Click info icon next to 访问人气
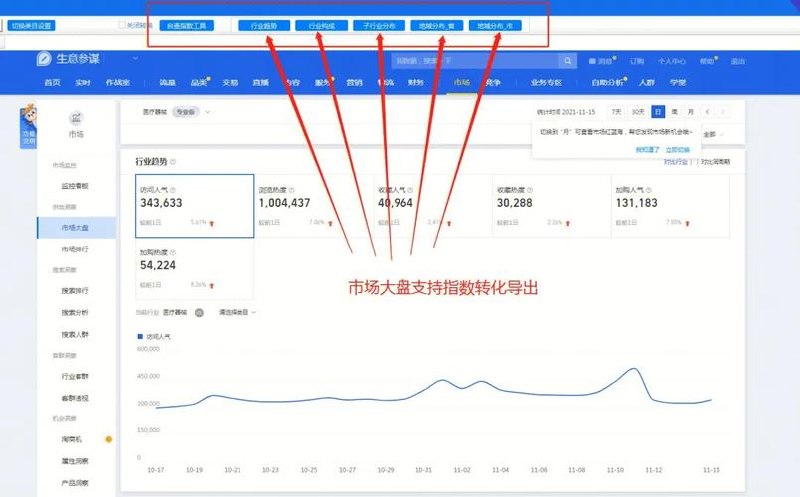The image size is (800, 497). (172, 190)
